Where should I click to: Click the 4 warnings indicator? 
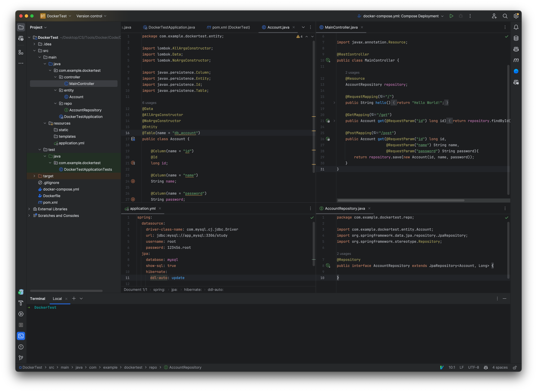pyautogui.click(x=299, y=37)
